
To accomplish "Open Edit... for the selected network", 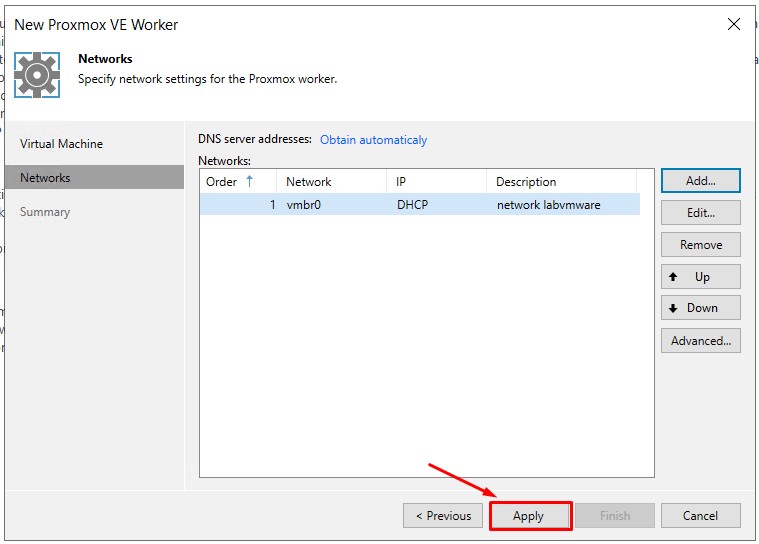I will click(700, 213).
